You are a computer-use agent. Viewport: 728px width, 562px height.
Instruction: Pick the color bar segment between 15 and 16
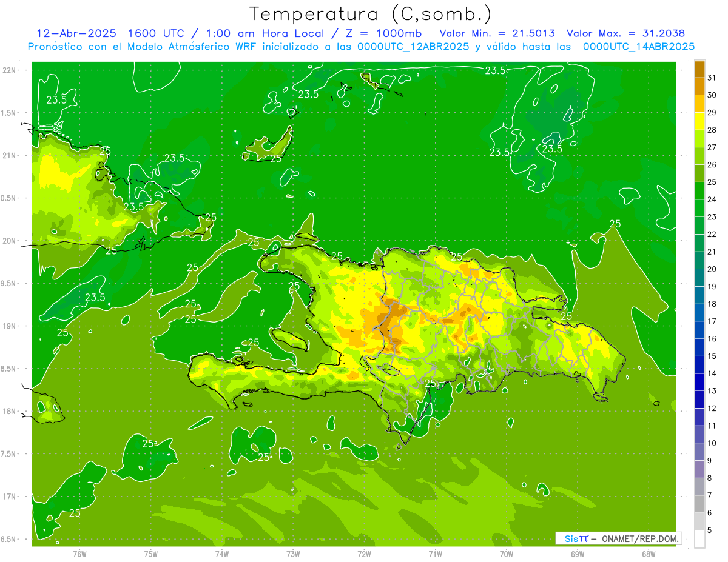699,347
